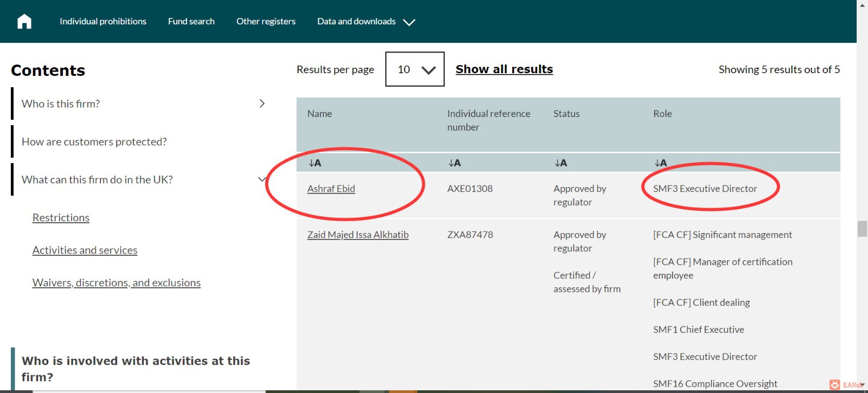The width and height of the screenshot is (868, 393).
Task: Open Individual prohibitions menu item
Action: click(103, 21)
